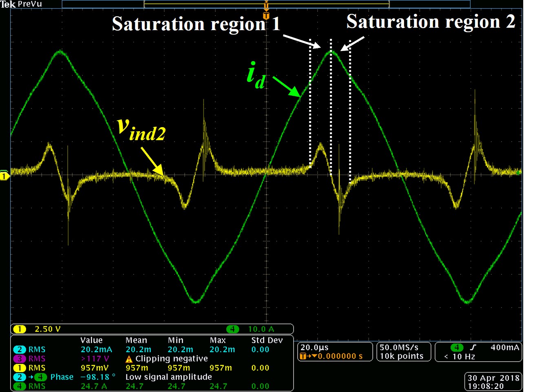Click the yellow channel 1 RMS measurement badge

(19, 368)
